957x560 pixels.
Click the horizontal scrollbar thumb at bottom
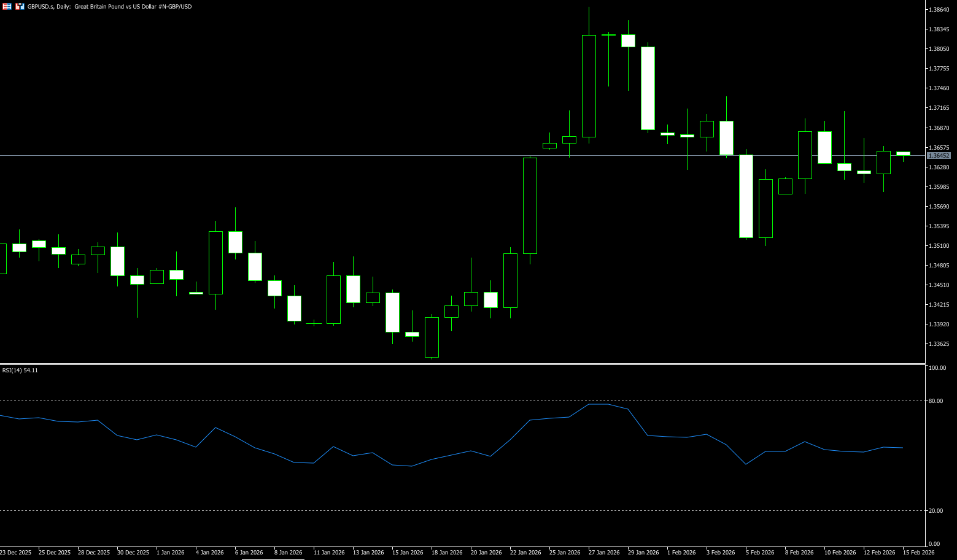coord(273,559)
